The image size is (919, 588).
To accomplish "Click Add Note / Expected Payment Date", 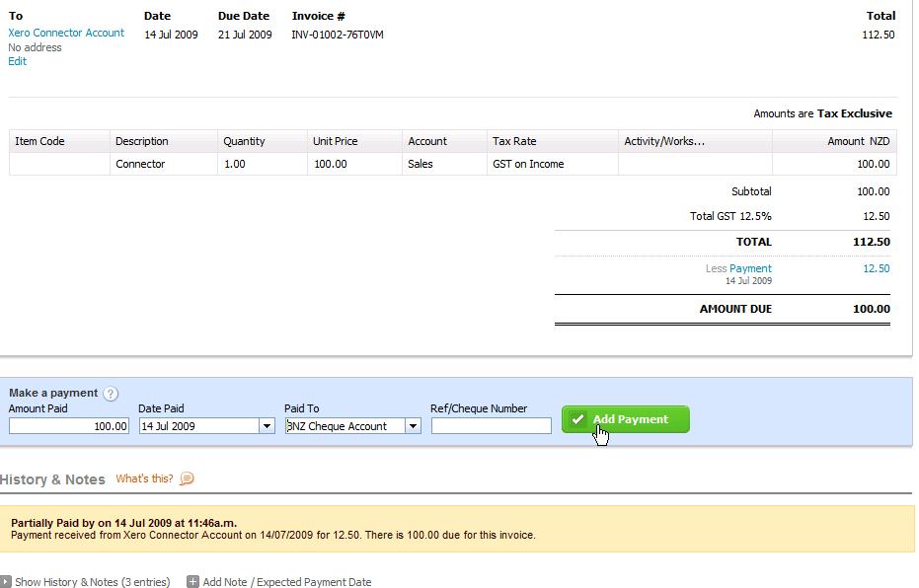I will pos(287,581).
